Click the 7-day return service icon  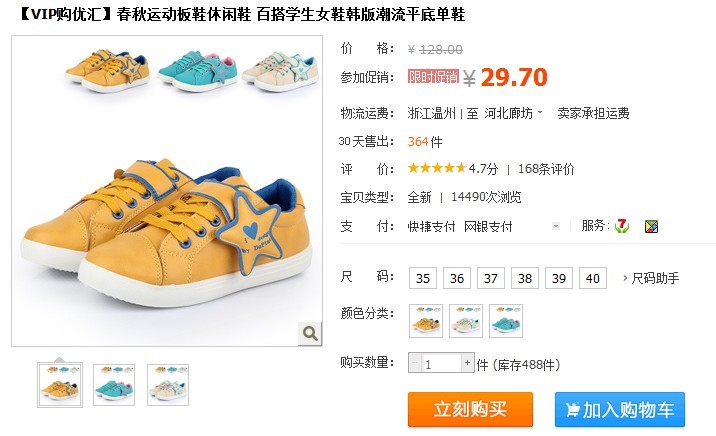[621, 226]
